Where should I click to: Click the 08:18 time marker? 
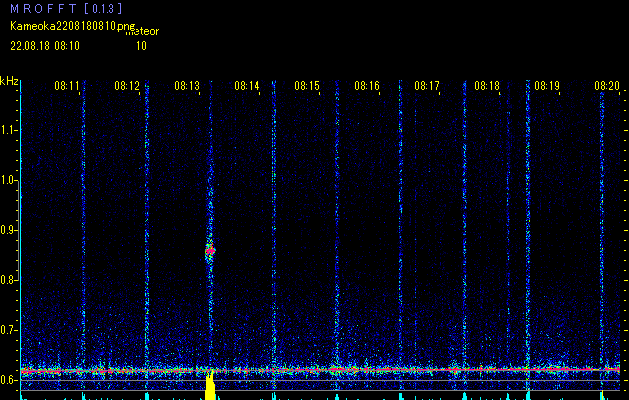coord(487,86)
